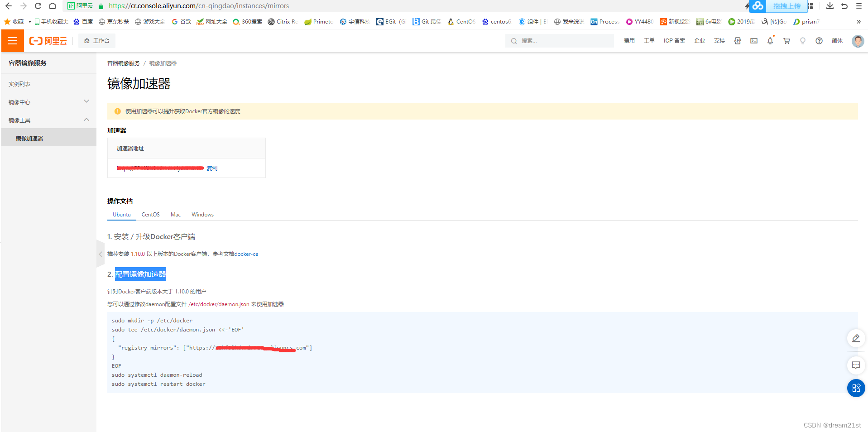Open the 工单 menu
This screenshot has height=432, width=868.
[x=649, y=41]
